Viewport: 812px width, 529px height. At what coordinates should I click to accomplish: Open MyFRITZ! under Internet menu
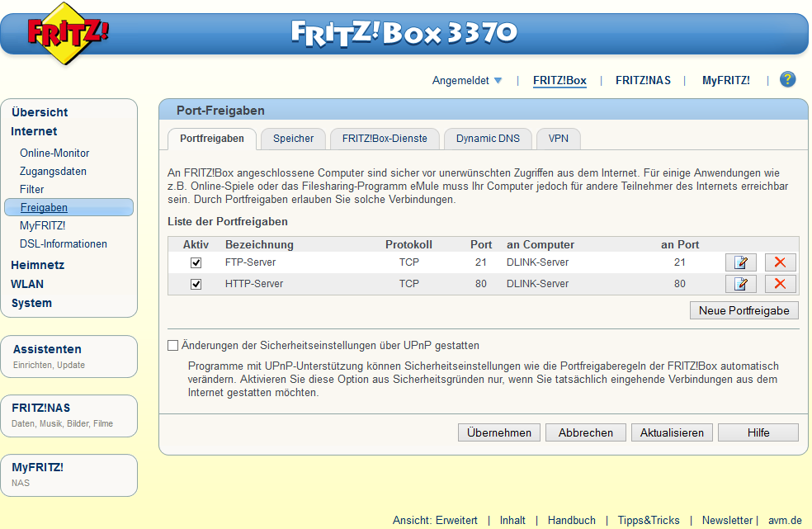coord(42,225)
